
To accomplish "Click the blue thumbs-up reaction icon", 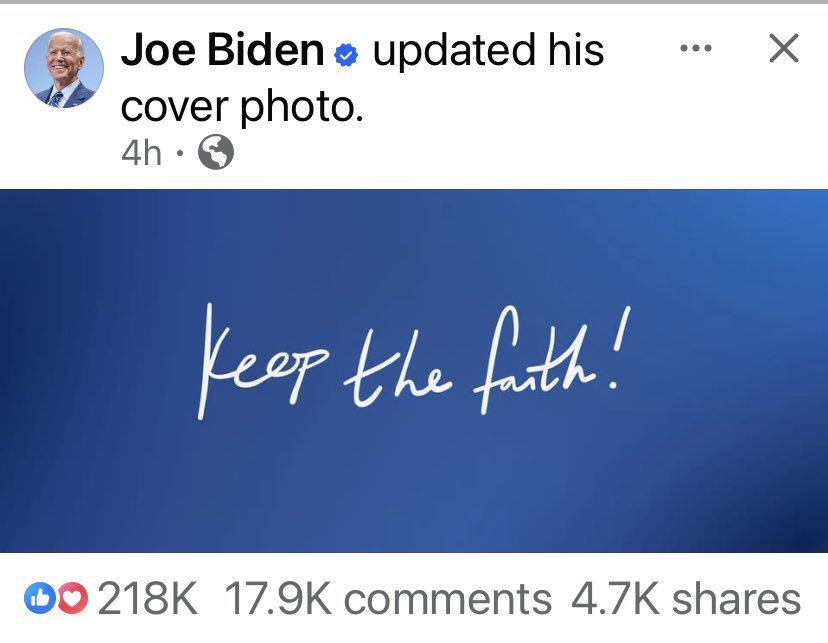I will click(40, 598).
